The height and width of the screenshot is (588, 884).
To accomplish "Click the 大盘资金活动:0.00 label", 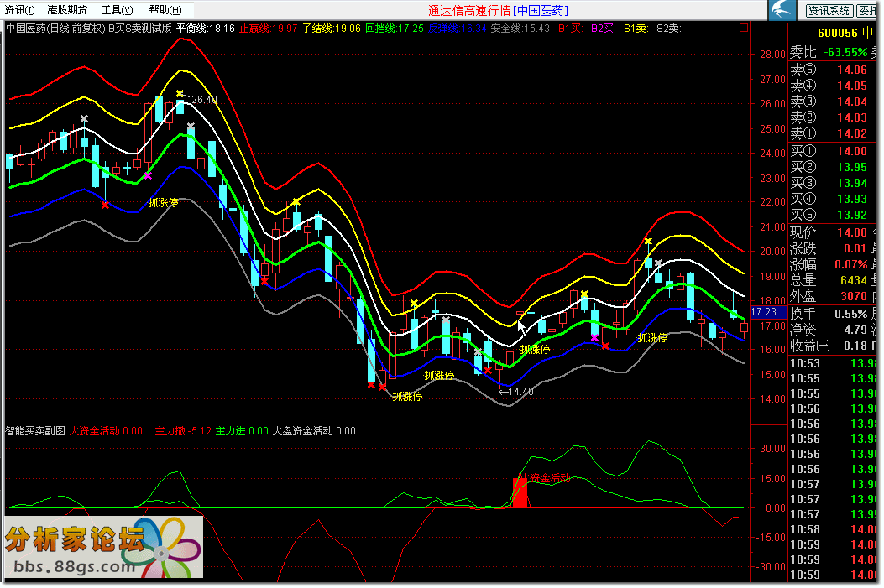I will pyautogui.click(x=314, y=431).
